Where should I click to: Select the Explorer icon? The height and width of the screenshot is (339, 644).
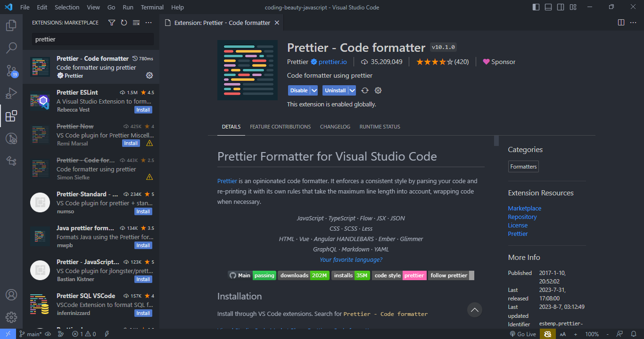(x=11, y=25)
